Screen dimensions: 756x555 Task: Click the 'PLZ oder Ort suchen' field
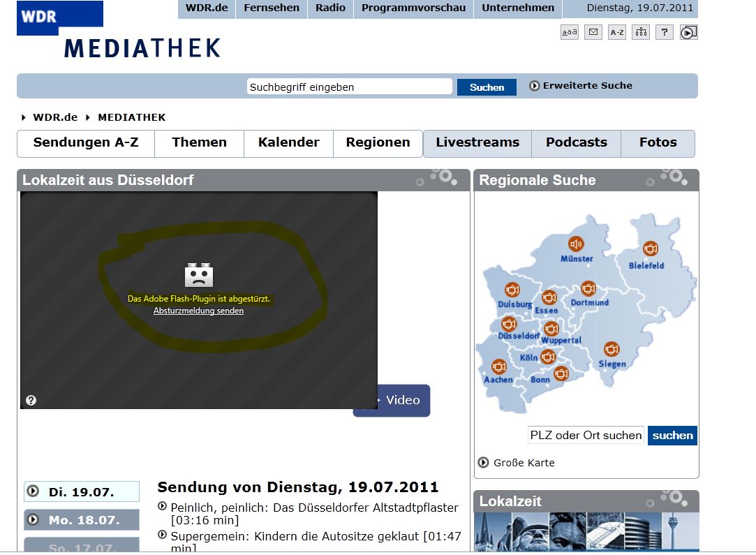click(586, 436)
